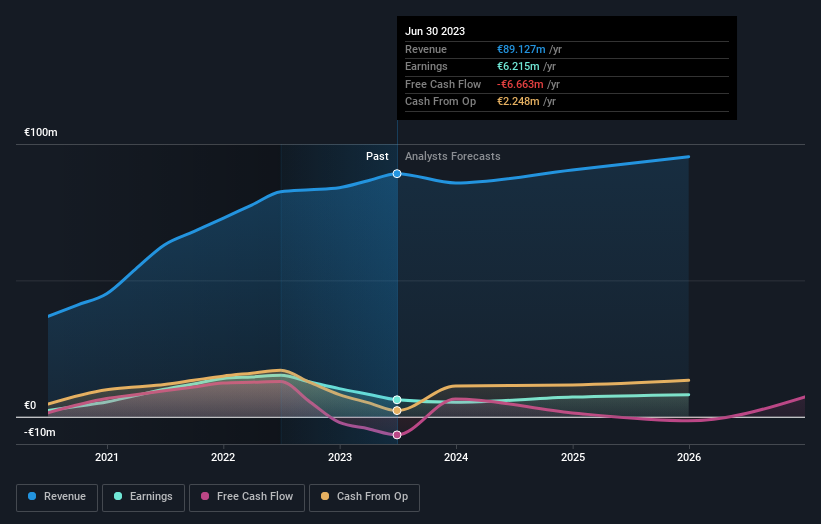Click the 2021 x-axis label
Image resolution: width=821 pixels, height=524 pixels.
(x=107, y=458)
